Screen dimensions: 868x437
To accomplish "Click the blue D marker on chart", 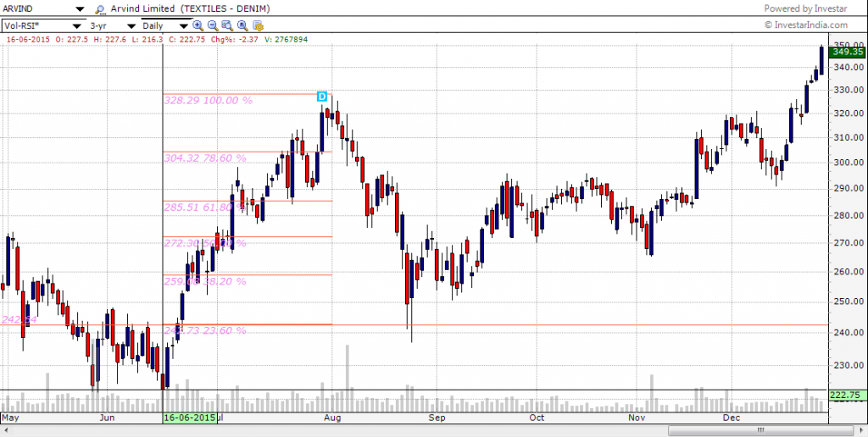I will (x=322, y=97).
